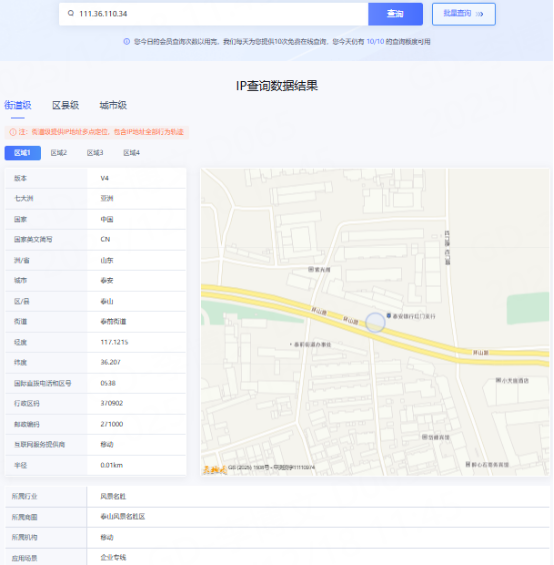Select the 区域4 region tab

tap(132, 153)
